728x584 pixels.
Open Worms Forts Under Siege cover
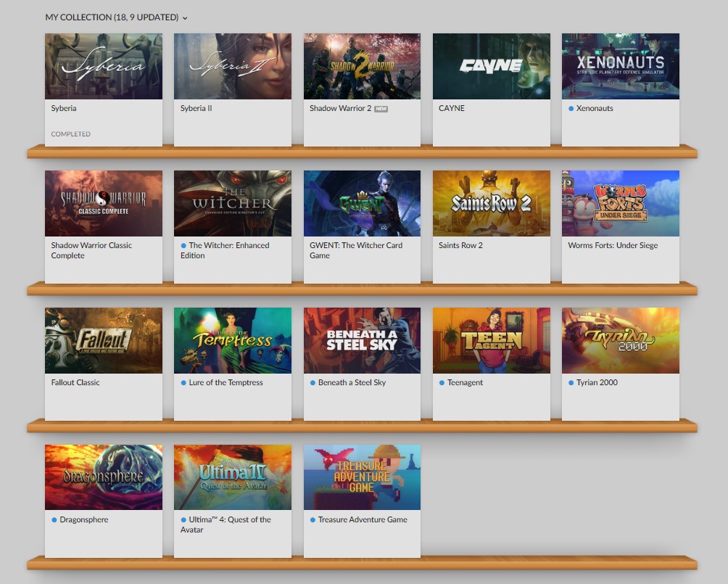coord(620,204)
